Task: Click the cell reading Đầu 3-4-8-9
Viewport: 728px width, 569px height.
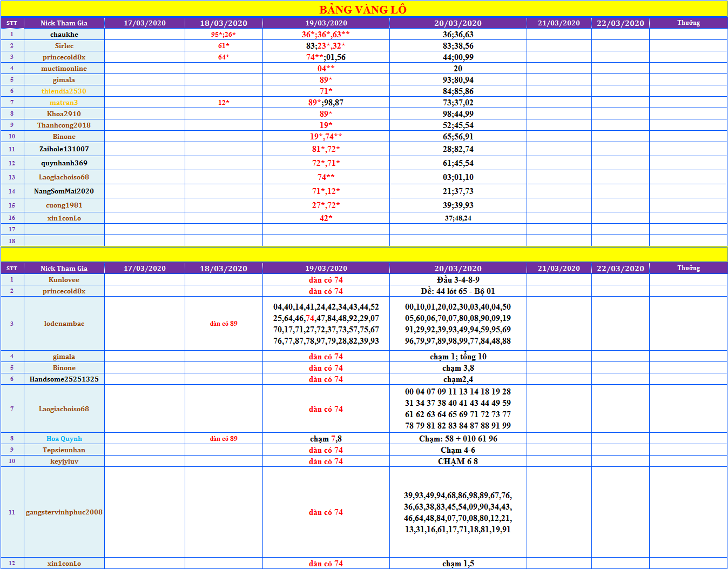Action: pos(458,280)
